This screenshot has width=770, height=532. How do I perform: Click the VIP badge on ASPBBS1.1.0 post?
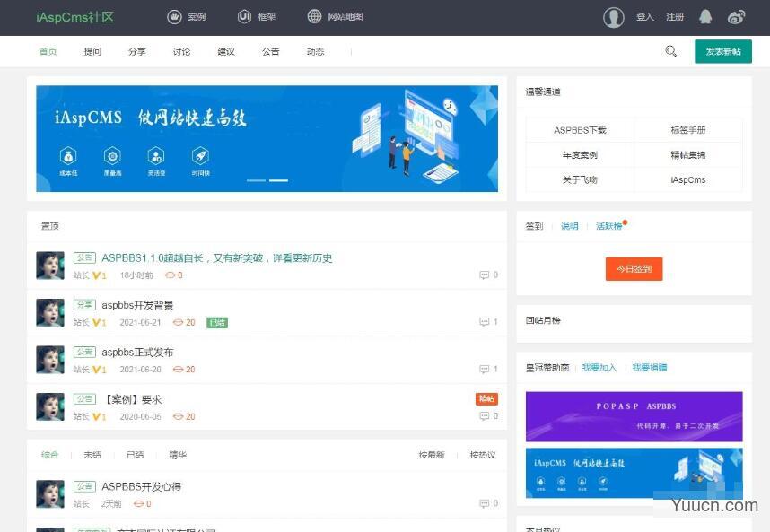pyautogui.click(x=100, y=275)
